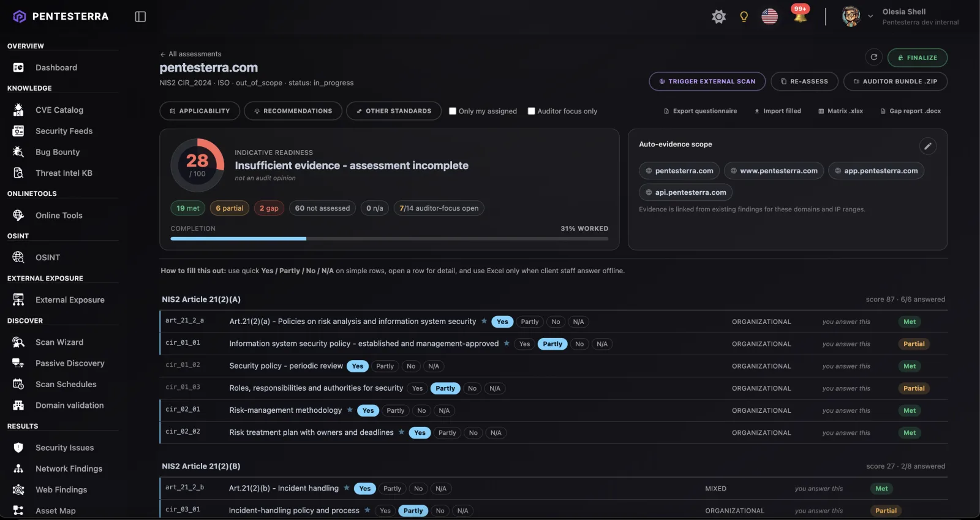The width and height of the screenshot is (980, 520).
Task: Click the FINALIZE button
Action: pos(917,58)
